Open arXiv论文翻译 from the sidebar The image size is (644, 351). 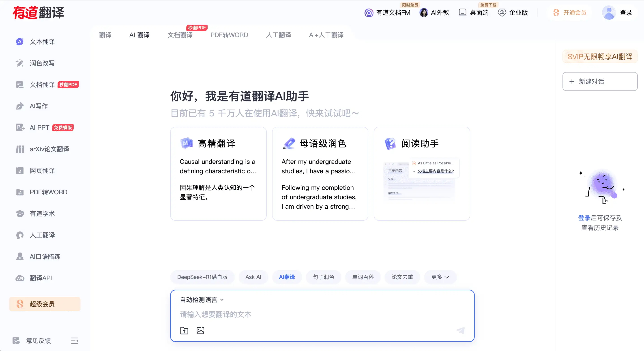[49, 149]
